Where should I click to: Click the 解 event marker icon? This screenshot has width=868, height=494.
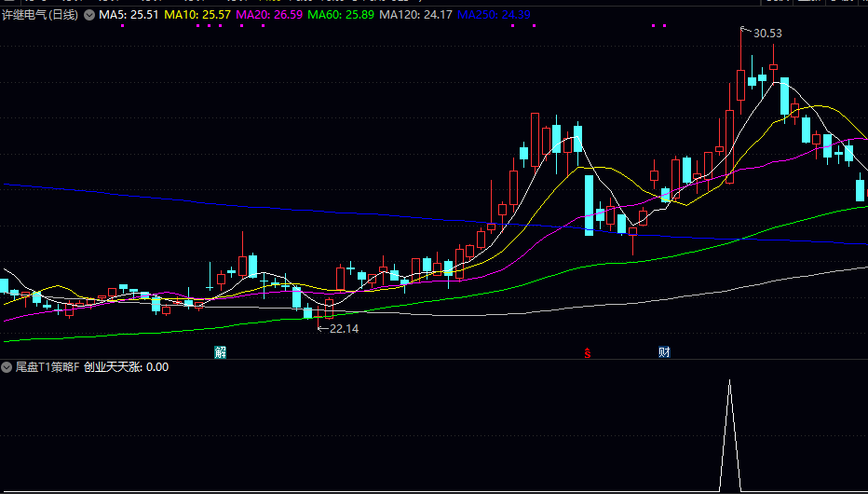[221, 352]
